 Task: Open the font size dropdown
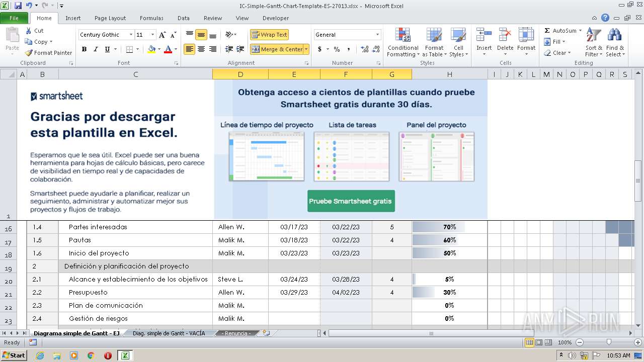click(153, 35)
